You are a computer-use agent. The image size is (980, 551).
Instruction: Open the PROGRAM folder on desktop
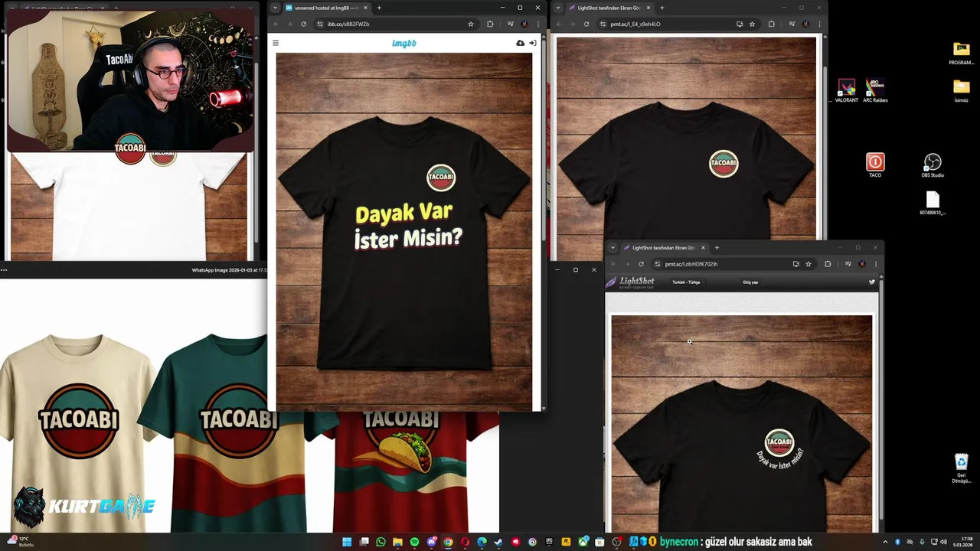click(962, 54)
